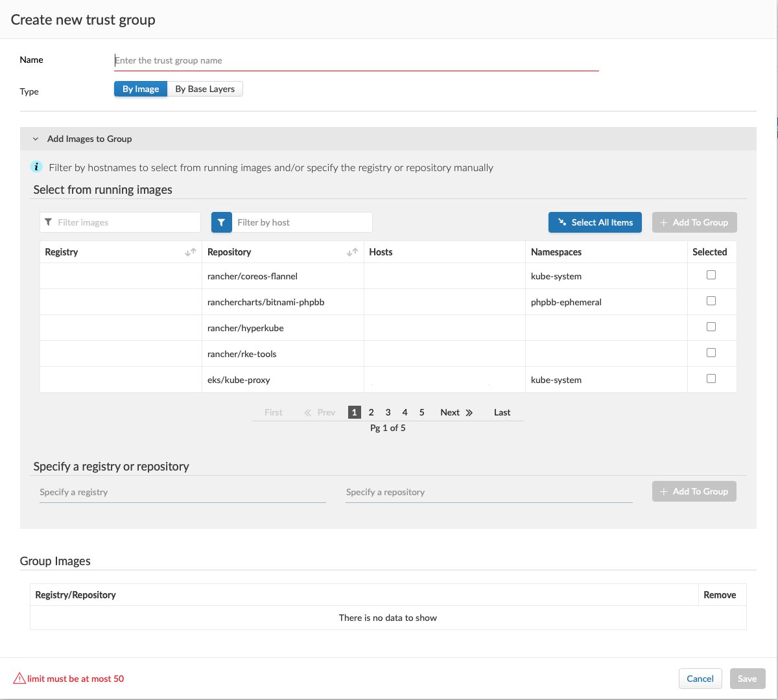The image size is (778, 700).
Task: Focus the trust group name field
Action: click(356, 60)
